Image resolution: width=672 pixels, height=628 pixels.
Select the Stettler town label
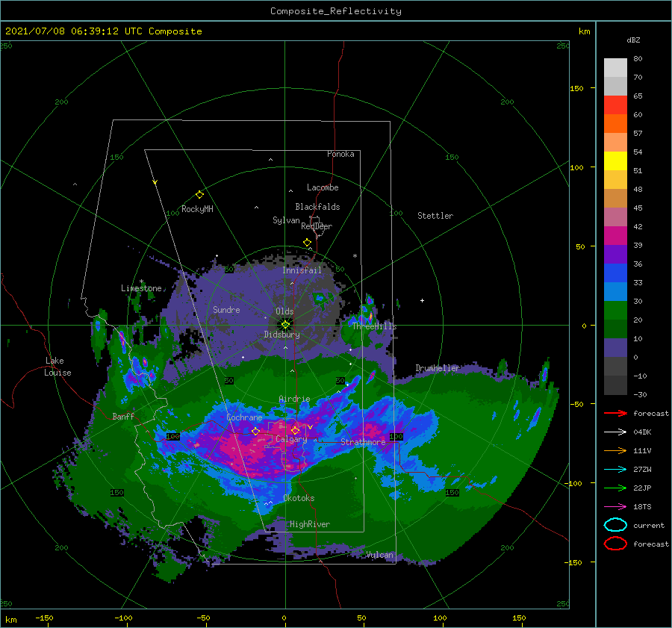click(x=435, y=216)
